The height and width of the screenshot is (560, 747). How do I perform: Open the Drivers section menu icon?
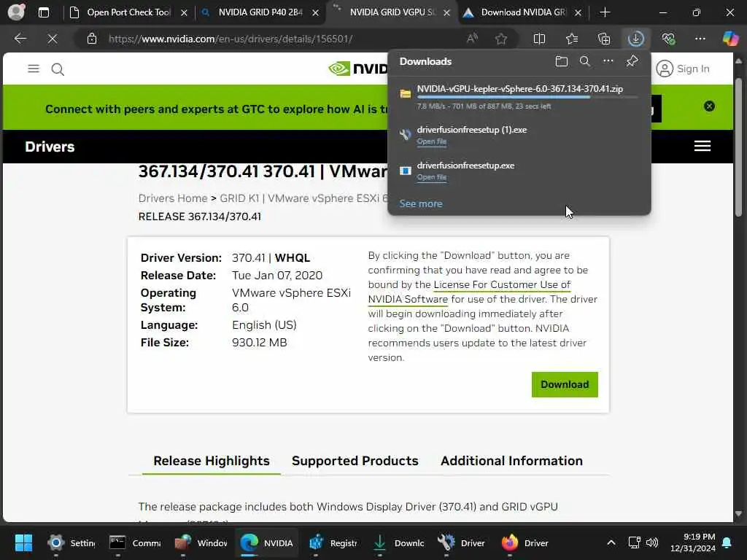click(x=703, y=146)
